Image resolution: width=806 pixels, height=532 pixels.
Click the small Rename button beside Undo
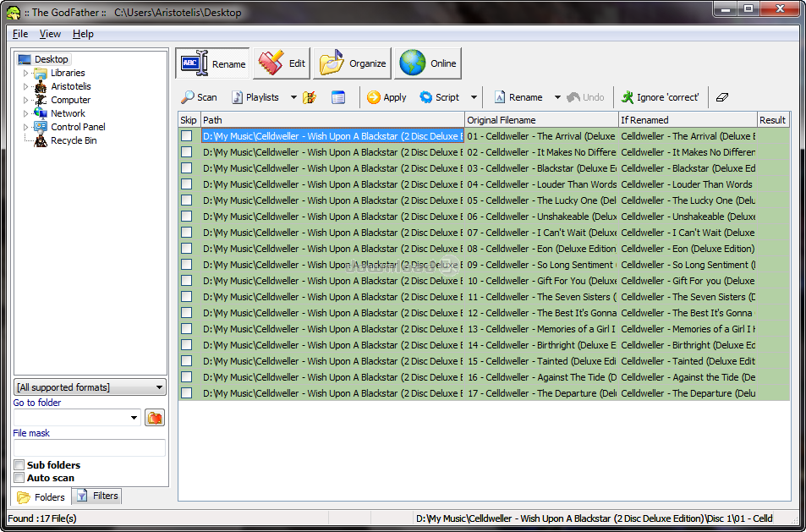pos(518,97)
